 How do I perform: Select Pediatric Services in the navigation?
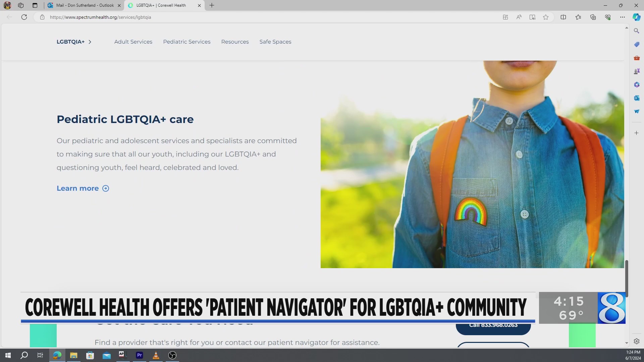pyautogui.click(x=186, y=42)
